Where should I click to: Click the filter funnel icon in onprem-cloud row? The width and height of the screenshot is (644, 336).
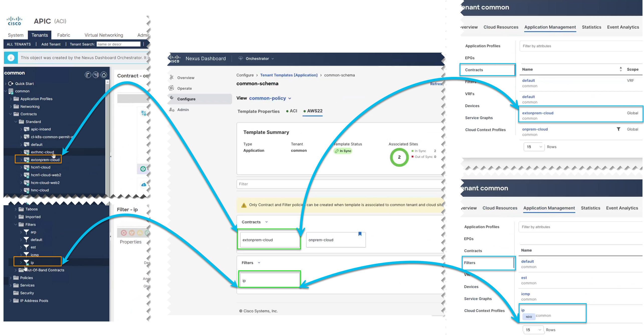(618, 129)
